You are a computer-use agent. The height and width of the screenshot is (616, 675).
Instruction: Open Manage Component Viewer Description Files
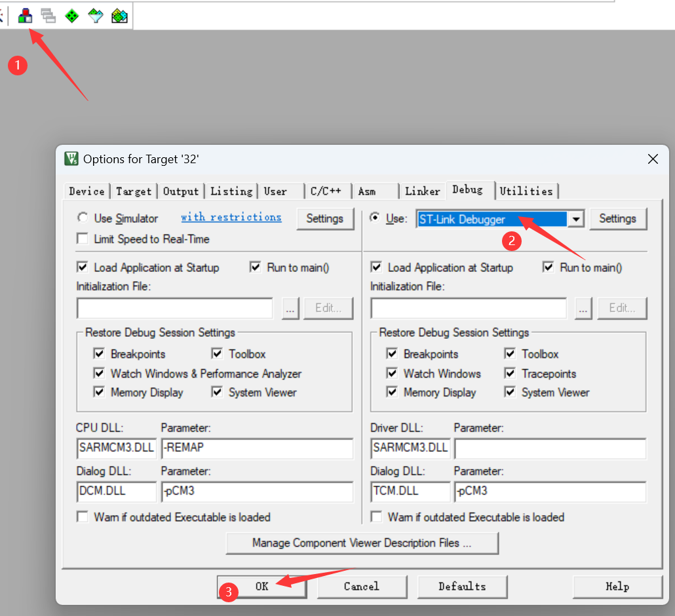(x=362, y=543)
